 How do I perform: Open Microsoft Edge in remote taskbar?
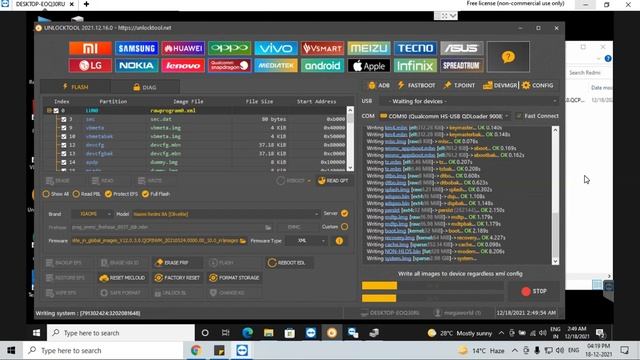click(247, 333)
